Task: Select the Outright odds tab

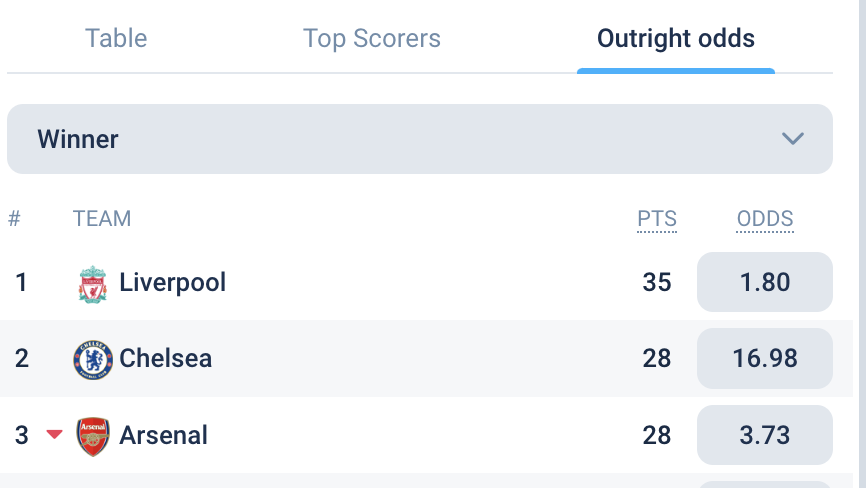Action: click(675, 39)
